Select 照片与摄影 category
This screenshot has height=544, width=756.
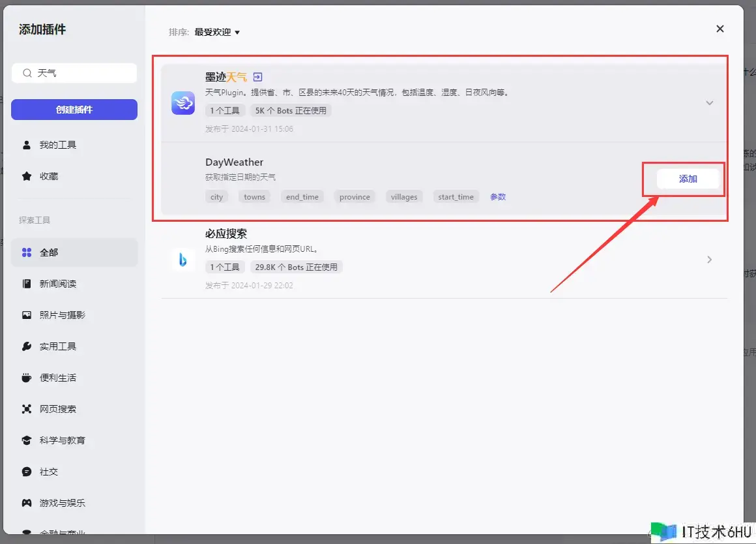tap(62, 315)
